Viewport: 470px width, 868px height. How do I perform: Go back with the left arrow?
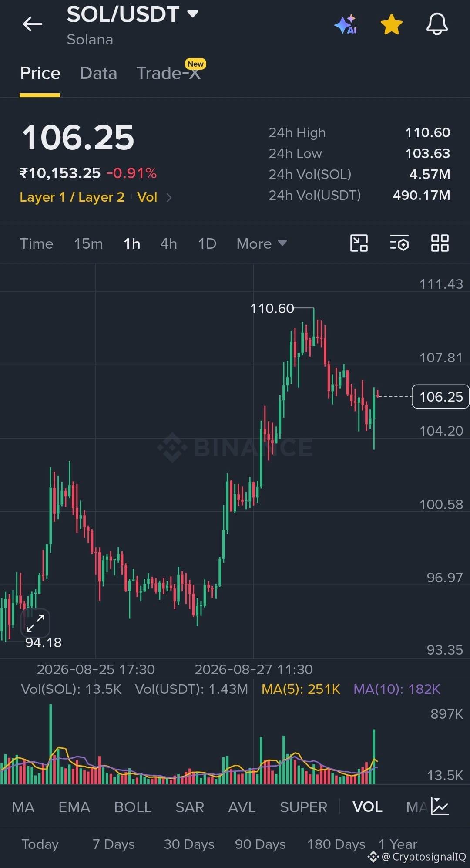coord(32,24)
